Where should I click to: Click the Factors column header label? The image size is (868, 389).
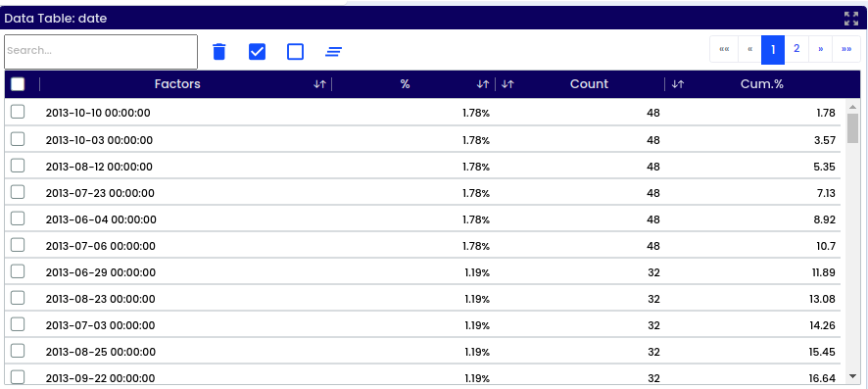tap(177, 84)
